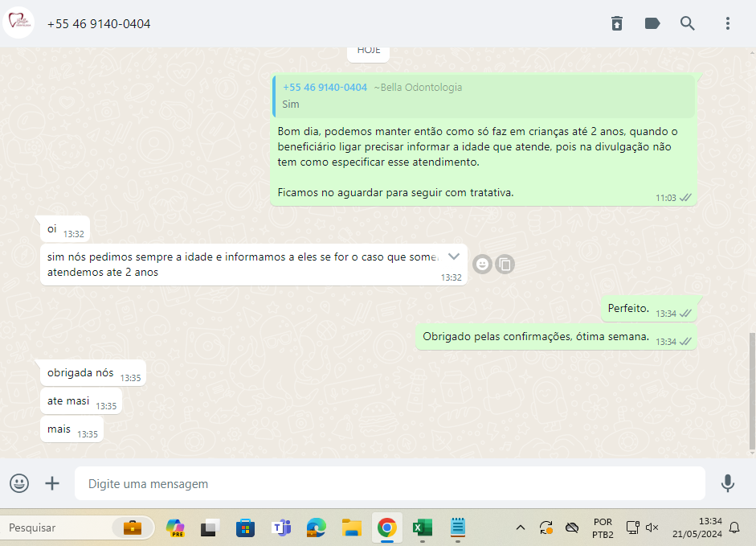Click the microphone to record a voice message
The height and width of the screenshot is (546, 756).
(727, 483)
